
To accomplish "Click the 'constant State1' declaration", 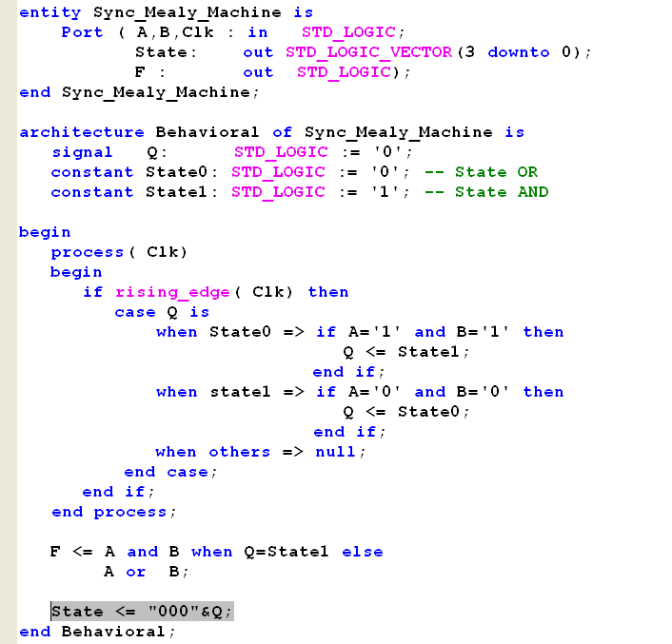I will pos(229,192).
